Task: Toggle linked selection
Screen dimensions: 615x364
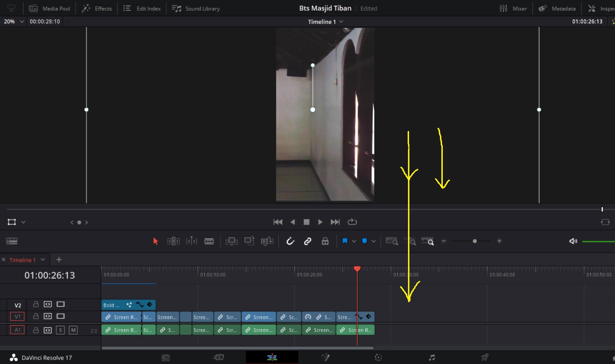Action: (307, 241)
